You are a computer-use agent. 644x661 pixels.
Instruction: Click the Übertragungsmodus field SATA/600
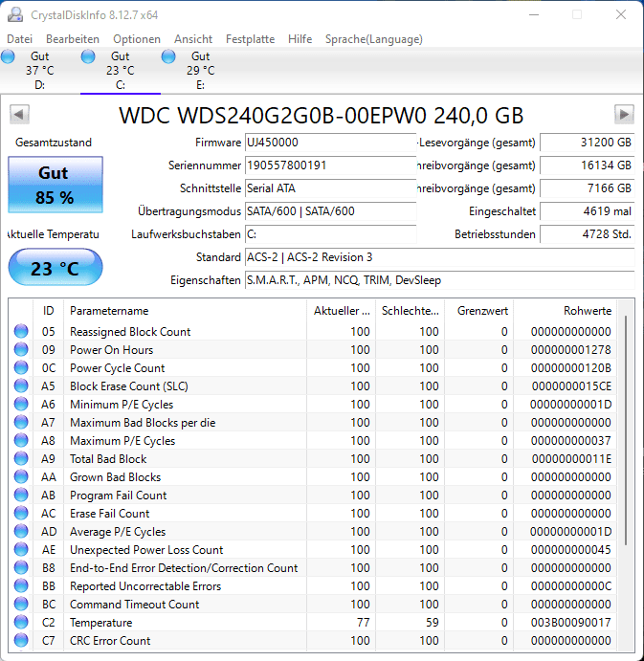click(331, 211)
